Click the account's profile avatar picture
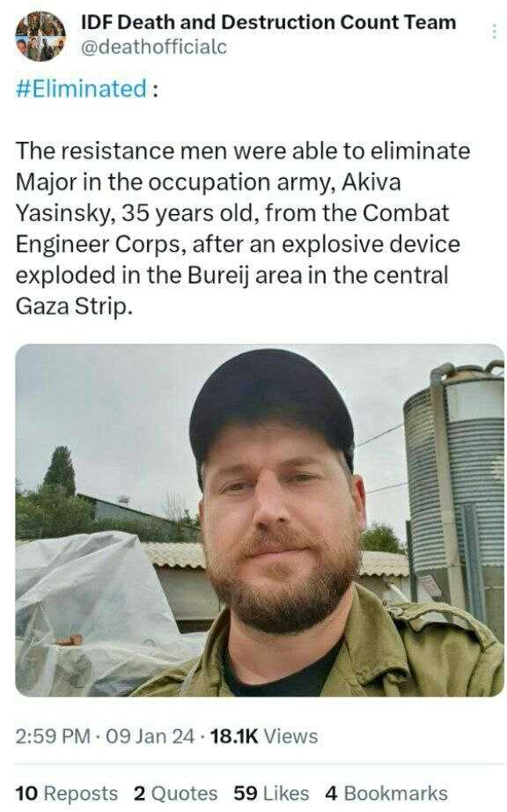Image resolution: width=507 pixels, height=812 pixels. [x=40, y=36]
